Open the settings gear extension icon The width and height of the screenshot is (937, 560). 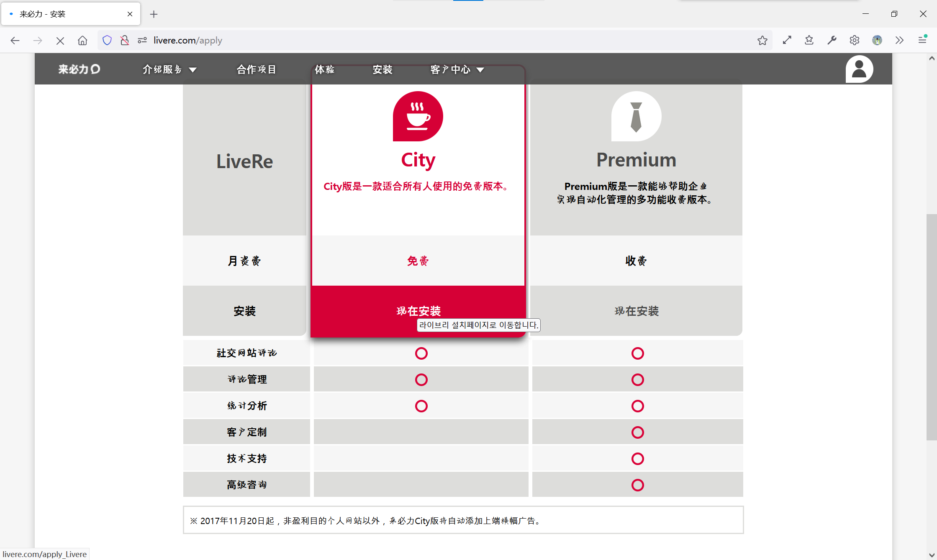(x=854, y=41)
